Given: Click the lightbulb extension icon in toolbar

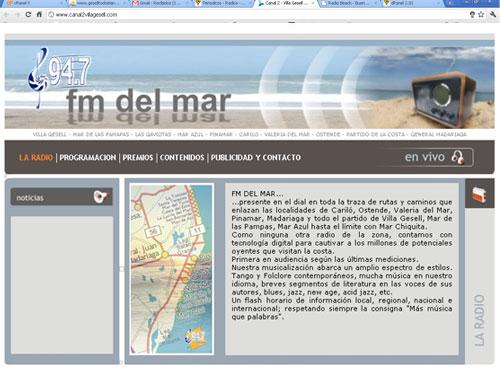Looking at the screenshot, I should coord(472,14).
